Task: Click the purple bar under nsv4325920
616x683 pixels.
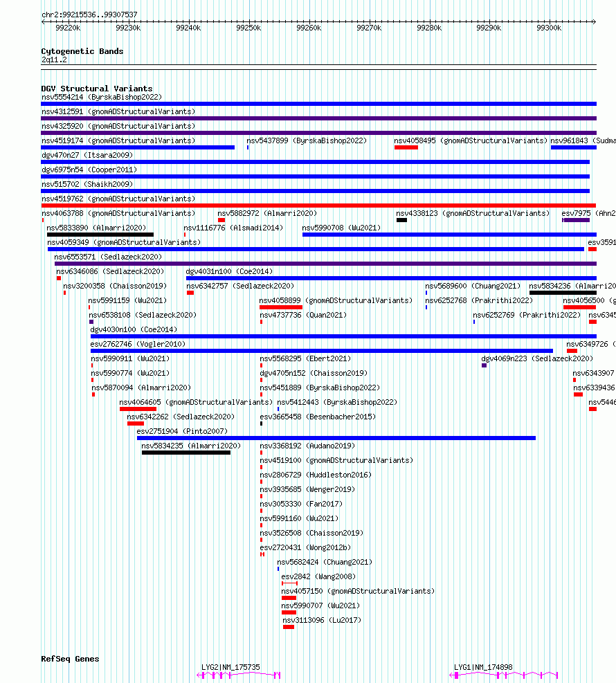Action: coord(318,133)
